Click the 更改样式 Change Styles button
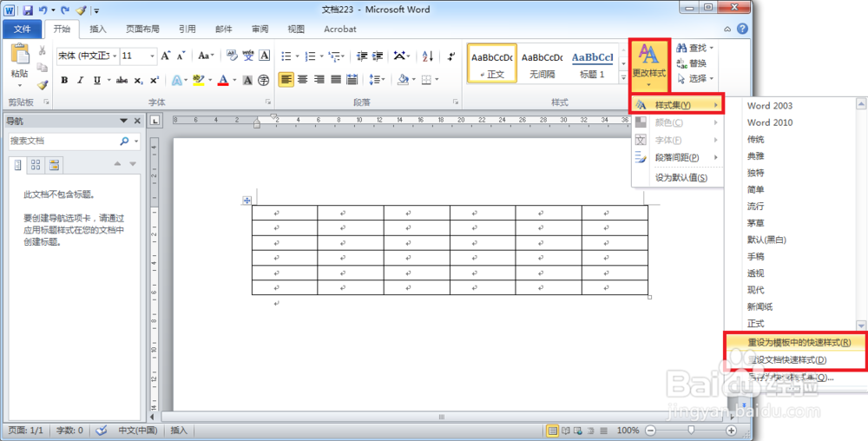Screen dimensions: 868x441 pos(649,65)
